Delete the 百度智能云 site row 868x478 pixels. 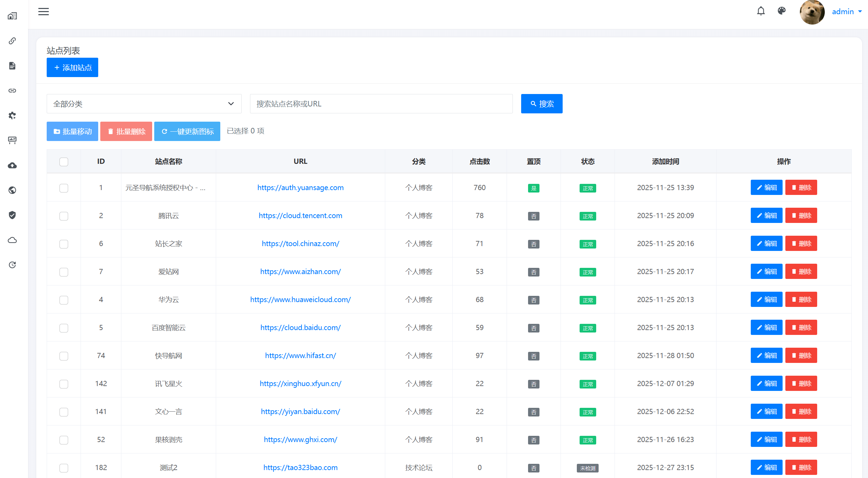(801, 327)
